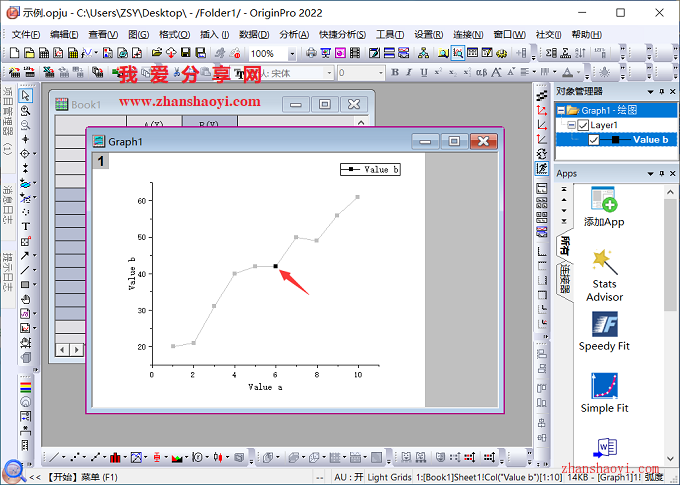Click the Print icon in the toolbar

coord(311,53)
